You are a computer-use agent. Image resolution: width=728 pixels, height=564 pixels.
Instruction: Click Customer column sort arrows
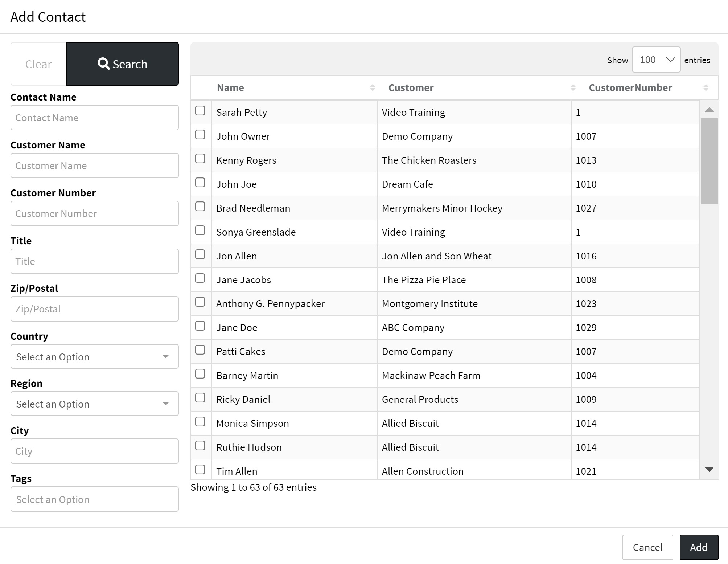pyautogui.click(x=573, y=88)
